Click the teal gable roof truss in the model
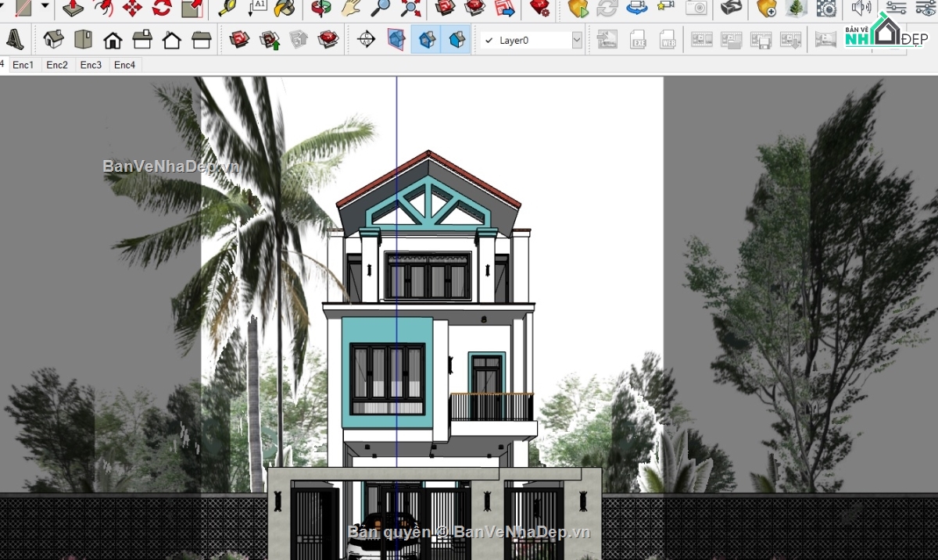Image resolution: width=938 pixels, height=560 pixels. [x=427, y=205]
